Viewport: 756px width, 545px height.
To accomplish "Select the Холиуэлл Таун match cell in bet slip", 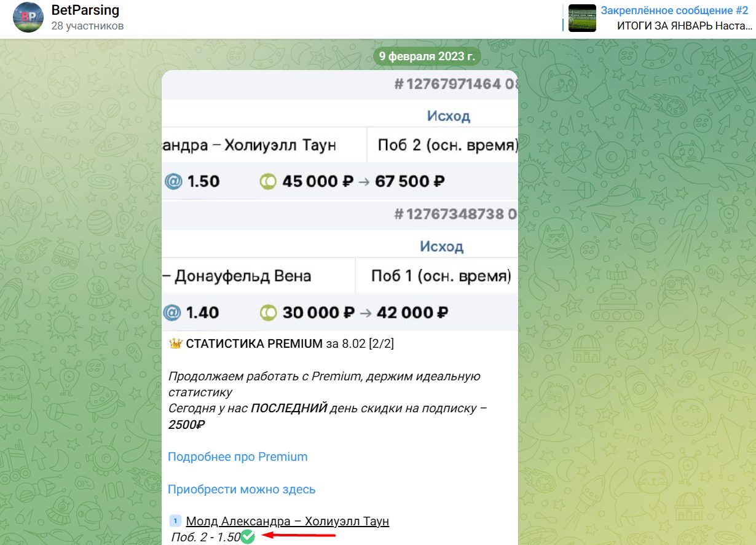I will point(264,145).
